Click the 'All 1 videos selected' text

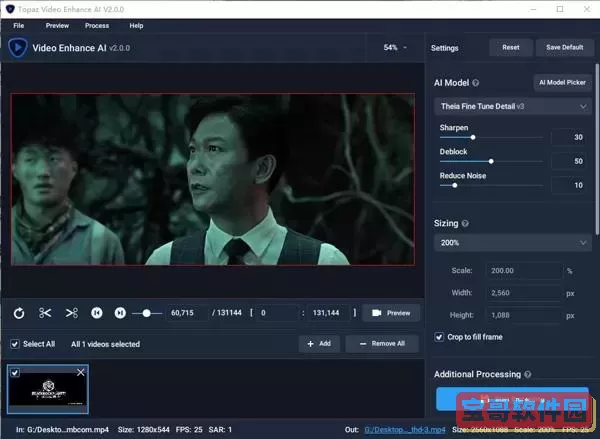coord(105,344)
